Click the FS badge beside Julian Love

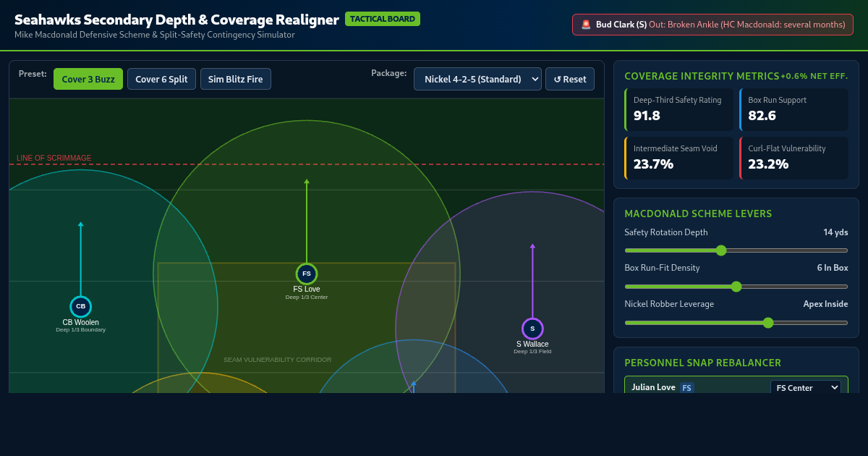(687, 388)
